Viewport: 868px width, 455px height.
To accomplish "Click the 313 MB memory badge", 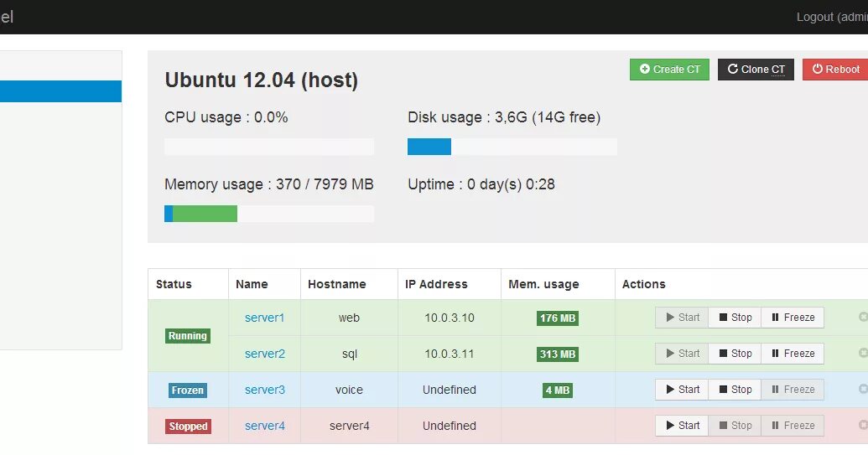I will (x=558, y=354).
